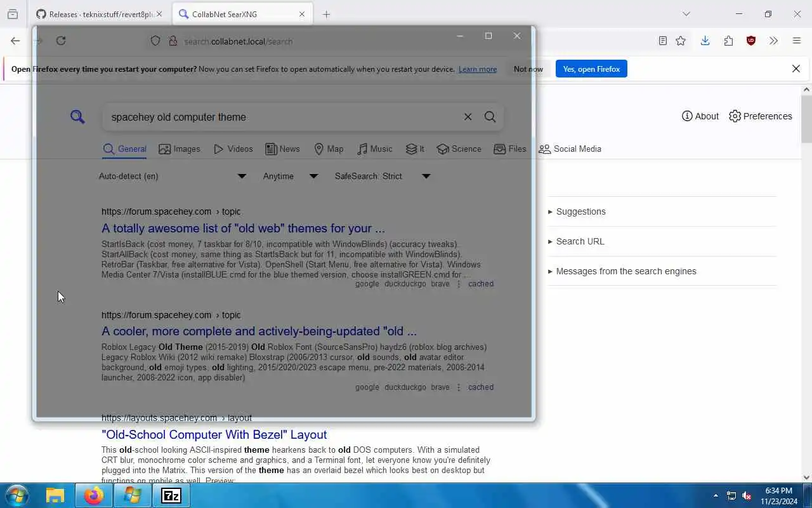This screenshot has width=812, height=508.
Task: Select the Images category tab
Action: coord(180,149)
